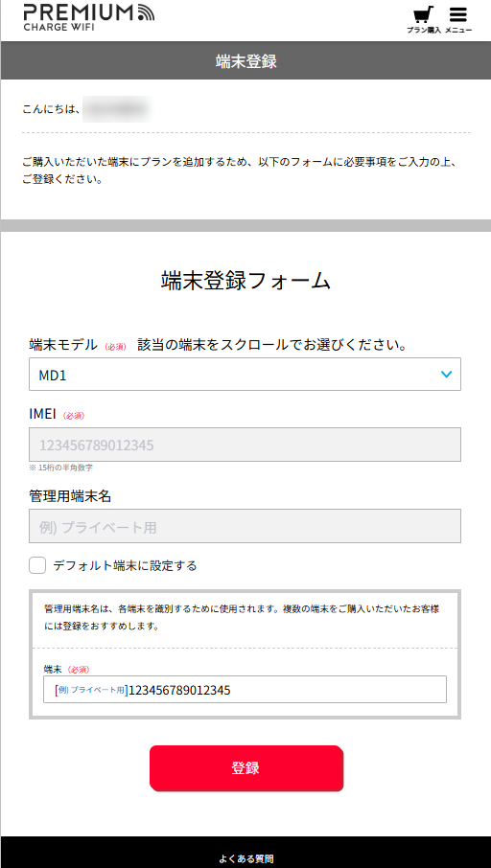Open the プラン購入 cart icon
The width and height of the screenshot is (491, 868).
[x=424, y=20]
